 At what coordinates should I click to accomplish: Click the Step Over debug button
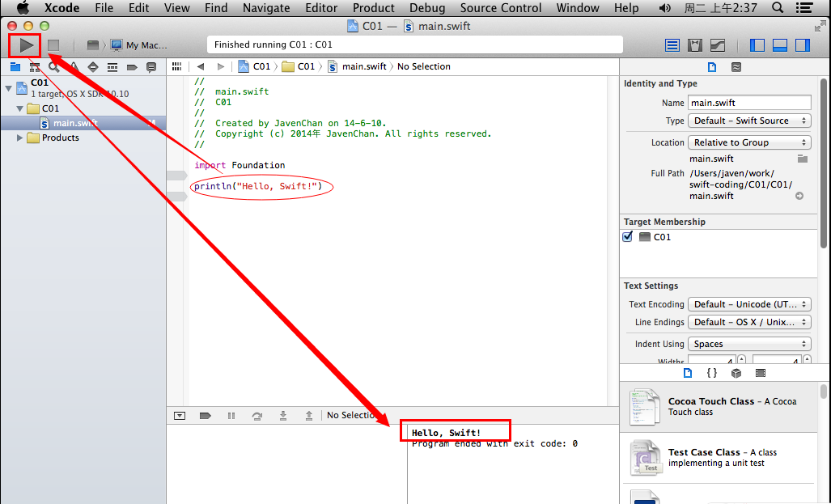257,416
